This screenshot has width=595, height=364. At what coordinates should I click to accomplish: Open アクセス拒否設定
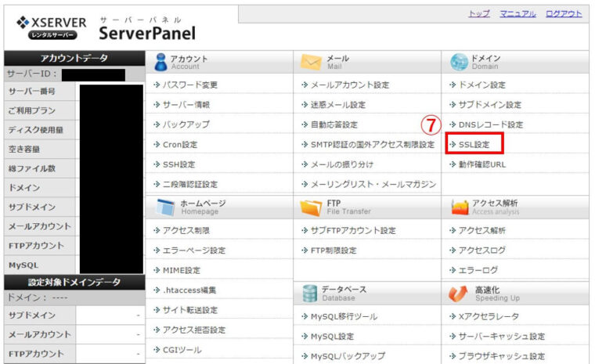pos(194,330)
